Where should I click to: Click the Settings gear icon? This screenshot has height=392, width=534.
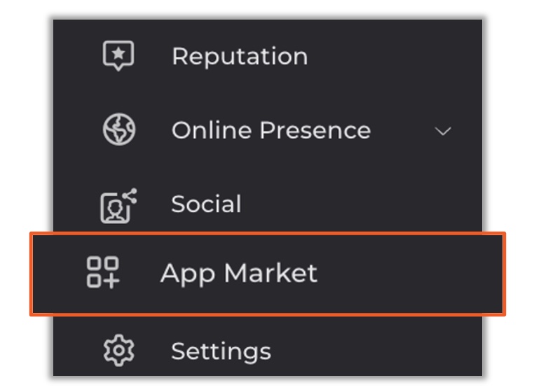pyautogui.click(x=118, y=350)
